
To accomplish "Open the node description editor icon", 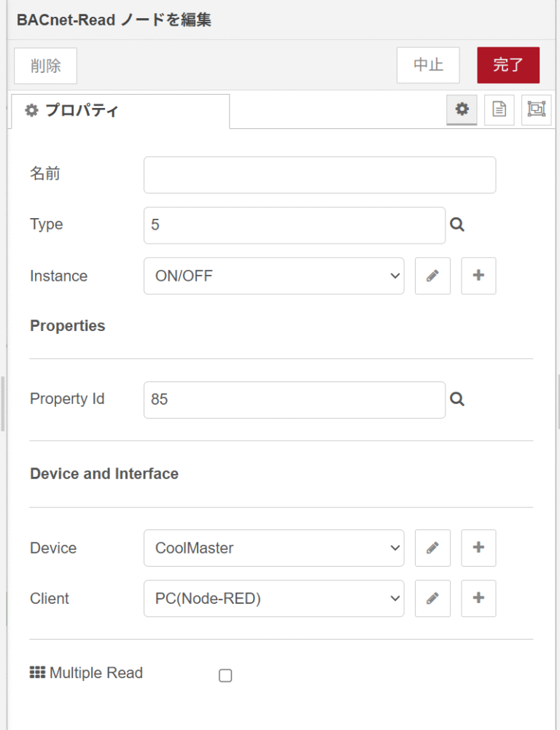I will click(499, 110).
